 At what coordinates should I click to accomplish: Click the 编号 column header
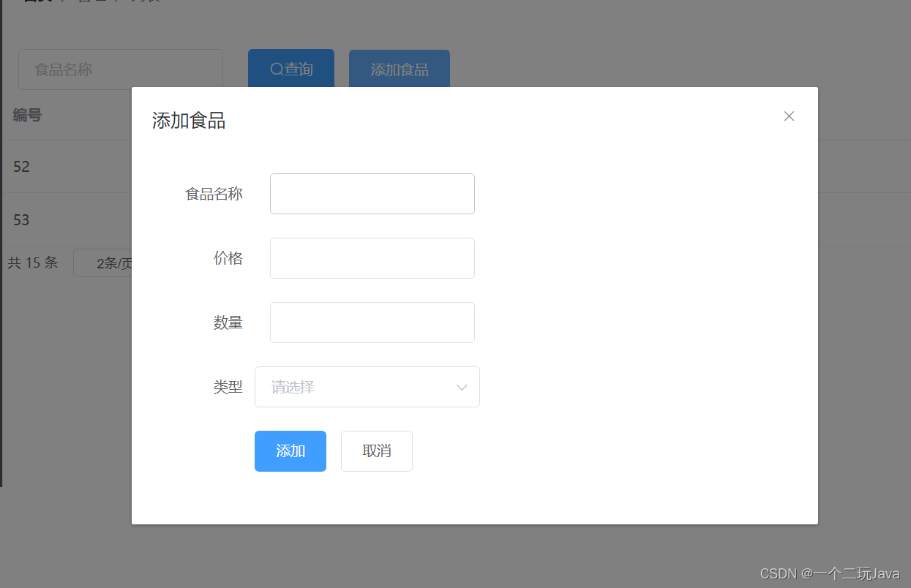point(27,115)
